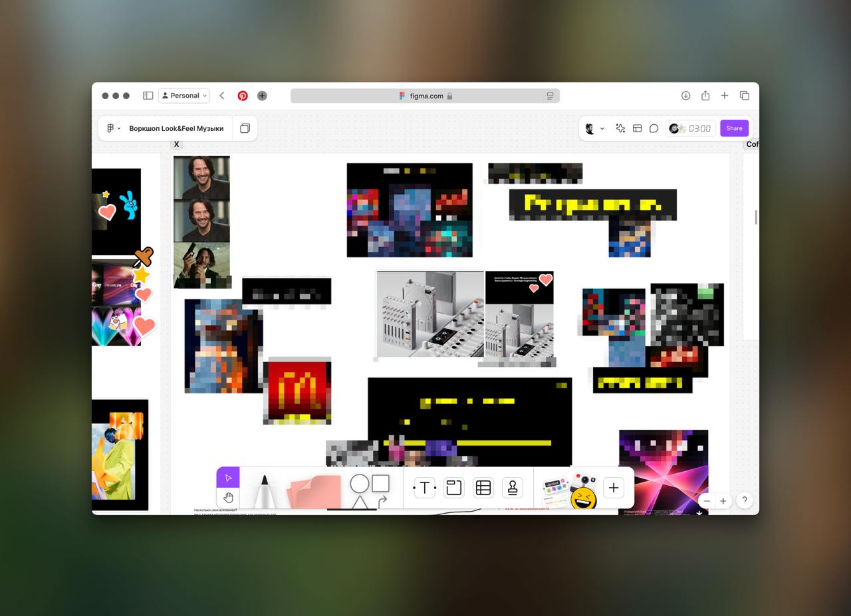Select the square shape

(x=380, y=483)
